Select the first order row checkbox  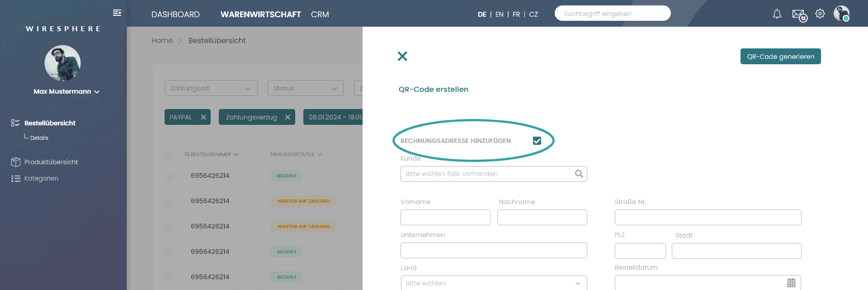click(x=169, y=176)
